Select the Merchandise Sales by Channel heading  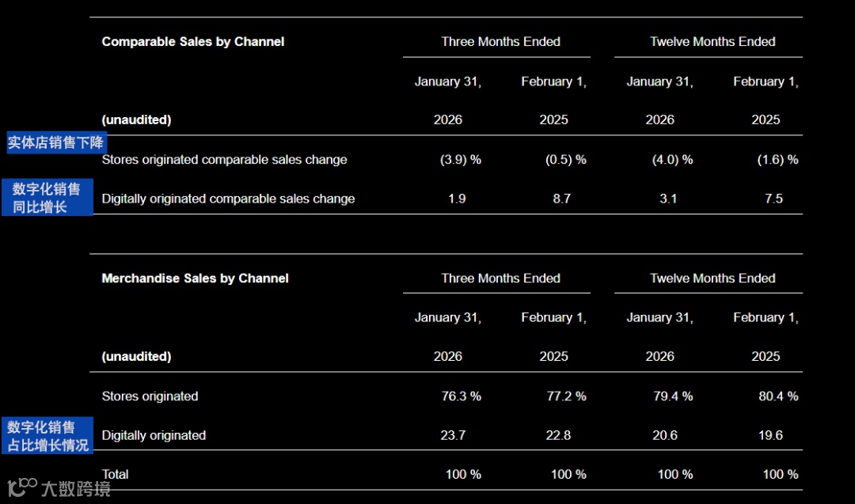[195, 279]
